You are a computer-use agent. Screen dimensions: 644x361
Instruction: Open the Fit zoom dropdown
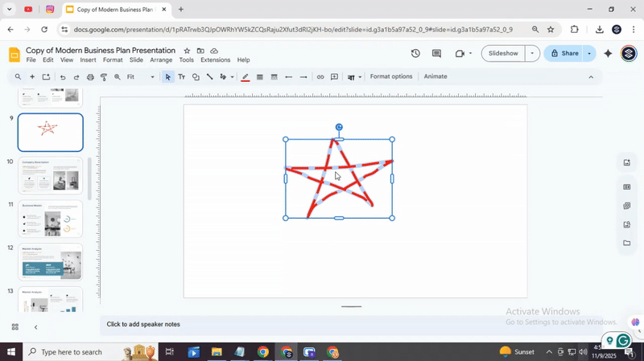coord(141,77)
